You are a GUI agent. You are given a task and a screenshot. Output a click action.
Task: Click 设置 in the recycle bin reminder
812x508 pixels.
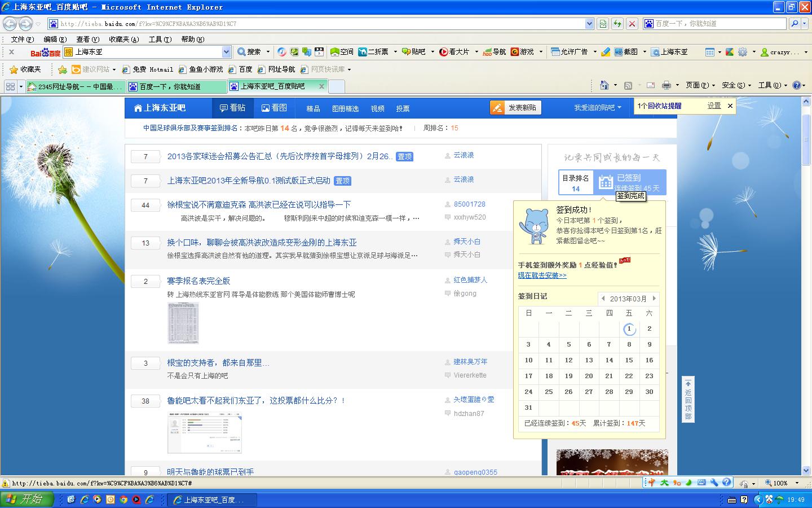tap(714, 106)
